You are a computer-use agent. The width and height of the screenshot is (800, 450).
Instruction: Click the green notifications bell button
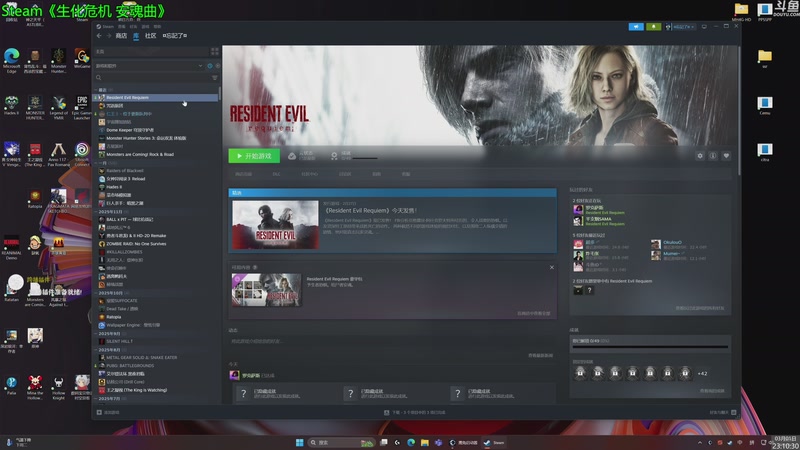(x=654, y=27)
